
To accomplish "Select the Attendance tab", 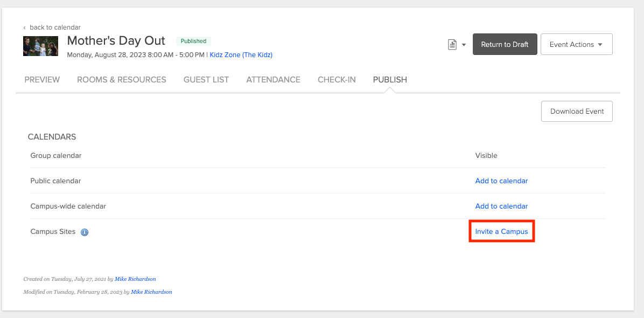I will (273, 80).
